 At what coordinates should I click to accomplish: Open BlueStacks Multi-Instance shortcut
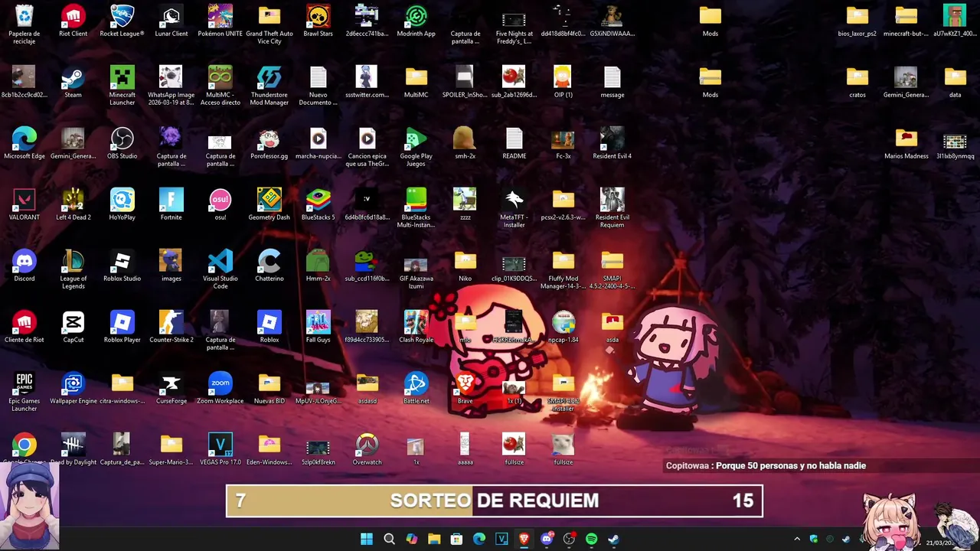point(416,207)
